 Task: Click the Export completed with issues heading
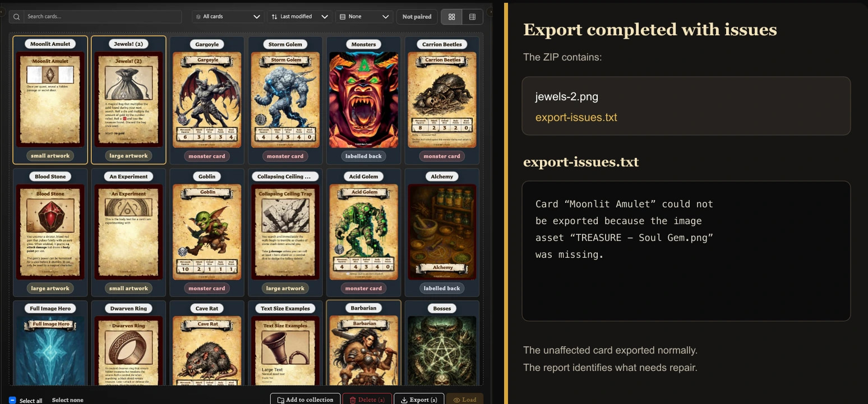(x=650, y=29)
